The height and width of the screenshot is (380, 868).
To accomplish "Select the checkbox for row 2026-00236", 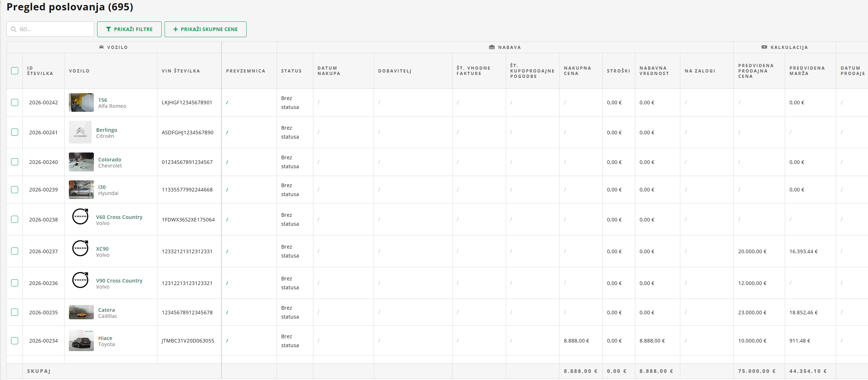I will click(15, 283).
